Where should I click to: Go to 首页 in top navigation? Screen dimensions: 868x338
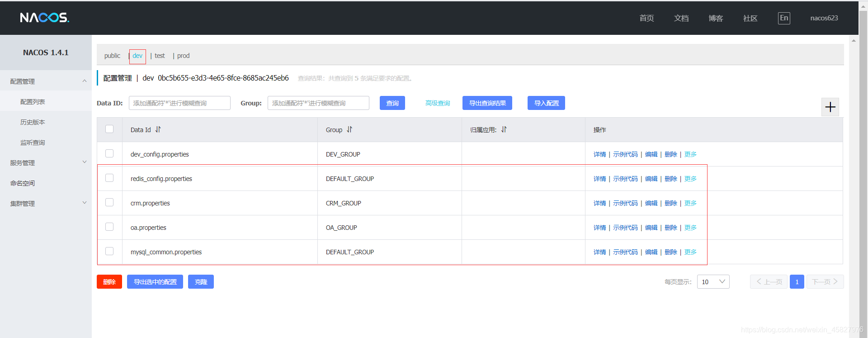[646, 18]
